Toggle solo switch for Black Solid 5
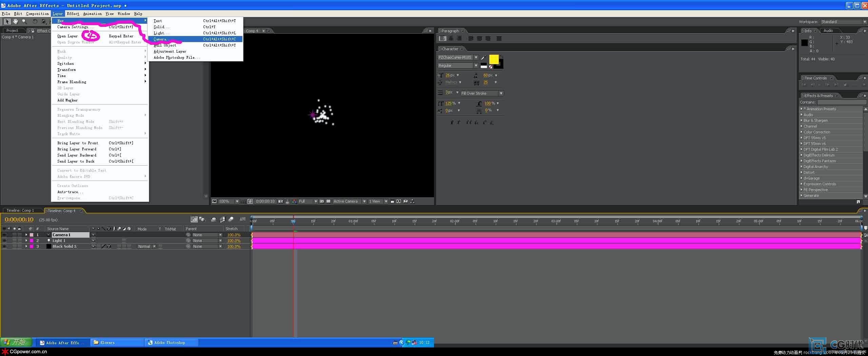The width and height of the screenshot is (868, 356). [x=15, y=246]
